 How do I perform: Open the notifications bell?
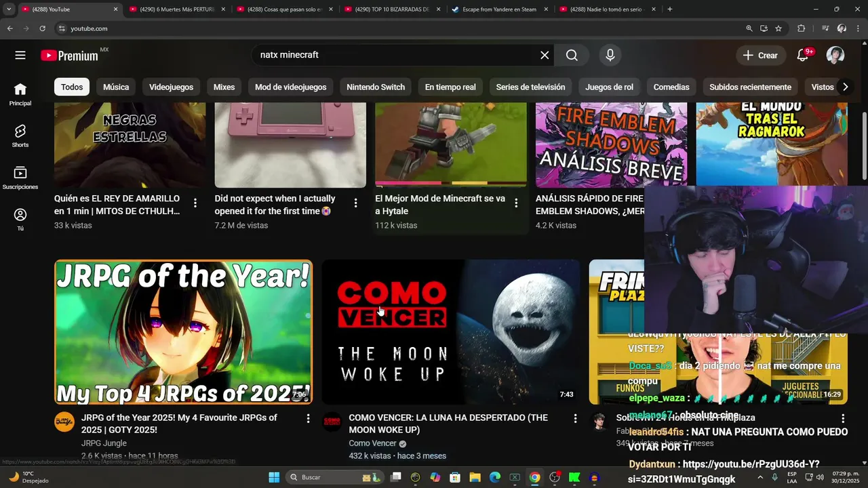pos(803,55)
